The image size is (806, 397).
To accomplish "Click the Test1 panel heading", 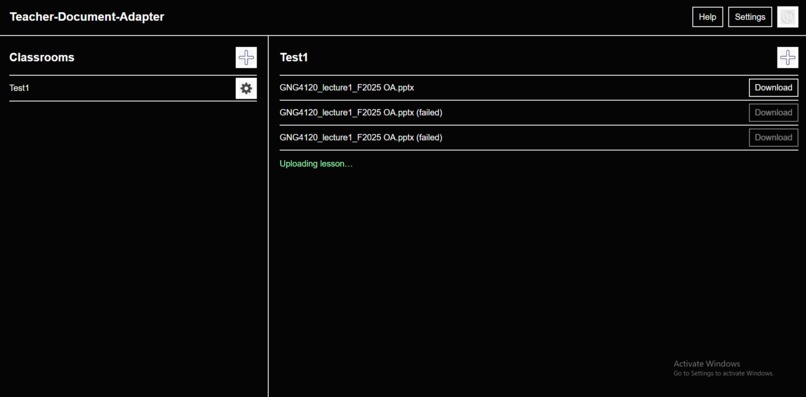I will click(294, 58).
